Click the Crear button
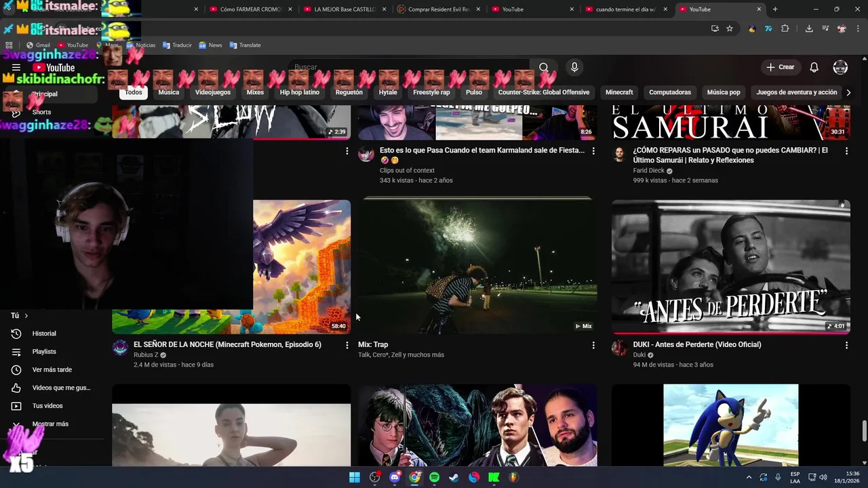Screen dimensions: 868x488 pyautogui.click(x=780, y=67)
